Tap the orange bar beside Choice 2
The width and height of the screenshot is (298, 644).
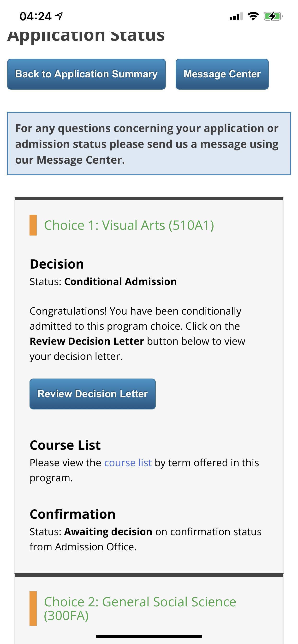click(33, 609)
